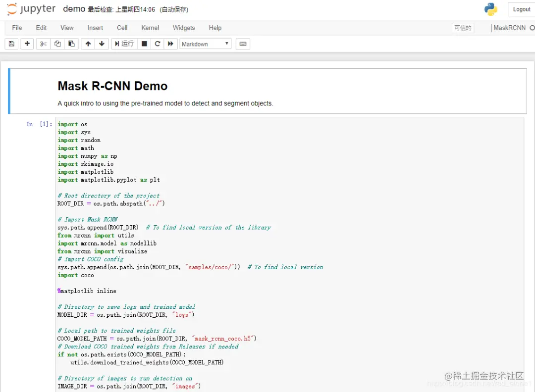Click the quick intro description paragraph
The image size is (535, 392).
165,103
